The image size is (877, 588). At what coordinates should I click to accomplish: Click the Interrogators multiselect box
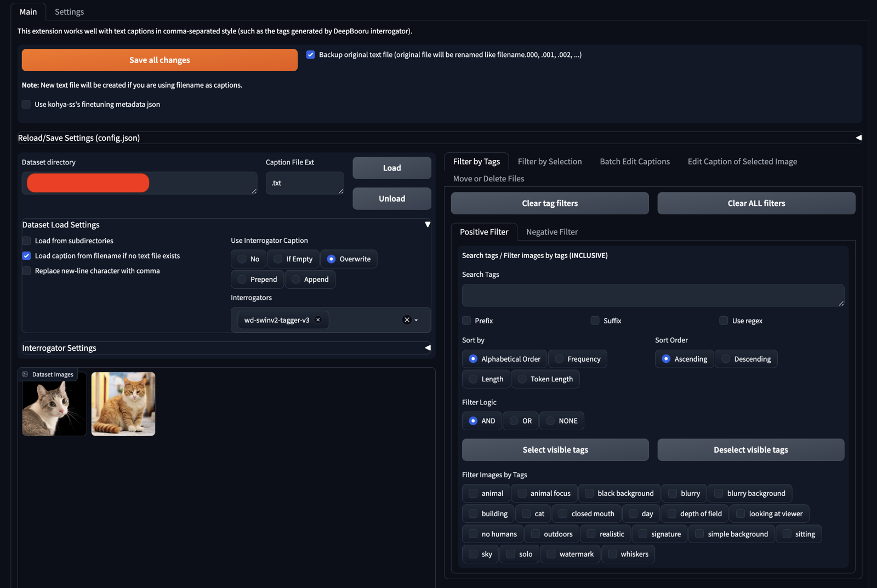(x=331, y=320)
